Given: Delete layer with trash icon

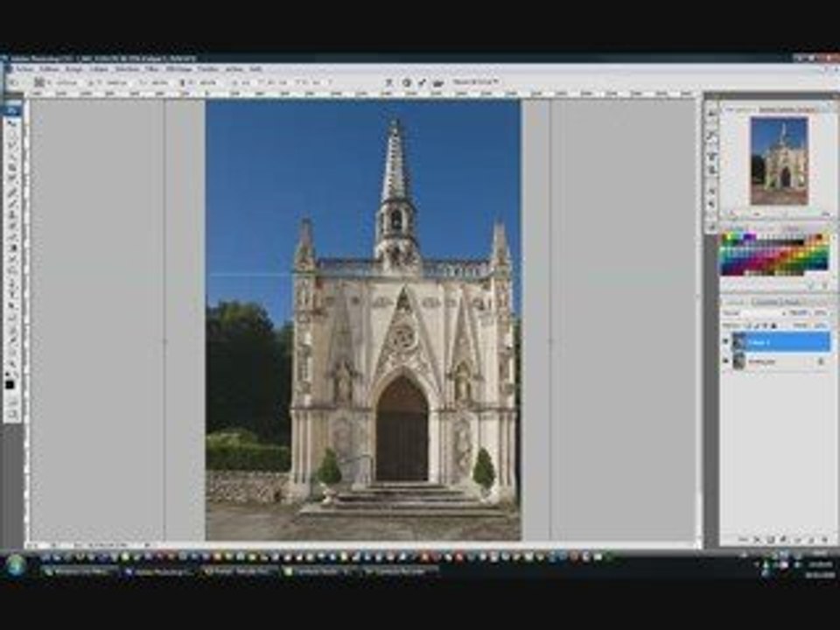Looking at the screenshot, I should (x=825, y=540).
